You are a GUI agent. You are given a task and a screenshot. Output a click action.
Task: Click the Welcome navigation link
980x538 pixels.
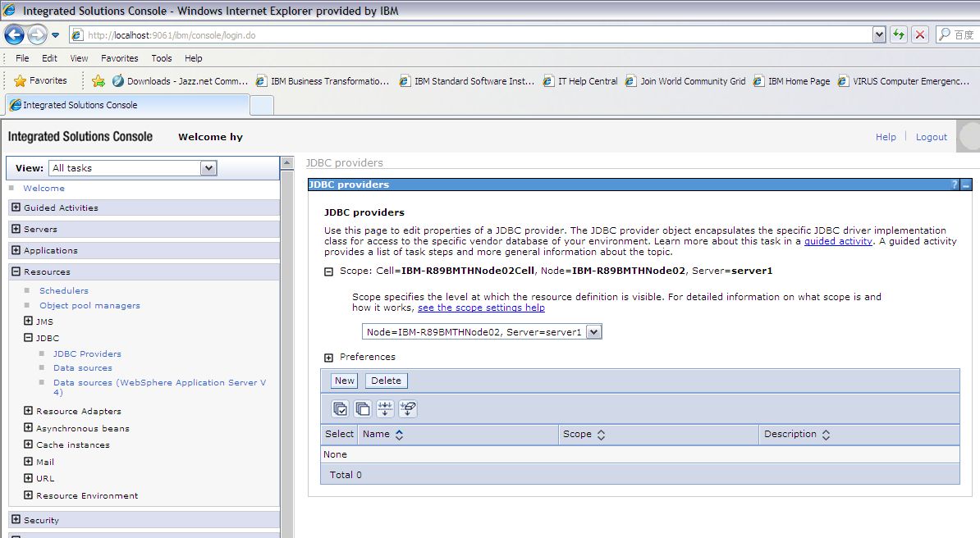(44, 188)
